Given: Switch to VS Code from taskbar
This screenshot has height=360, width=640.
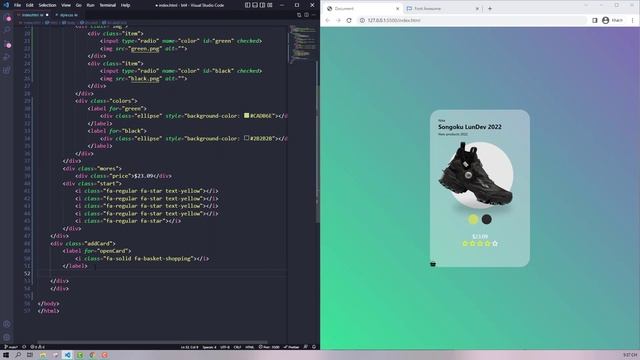Looking at the screenshot, I should pos(67,355).
